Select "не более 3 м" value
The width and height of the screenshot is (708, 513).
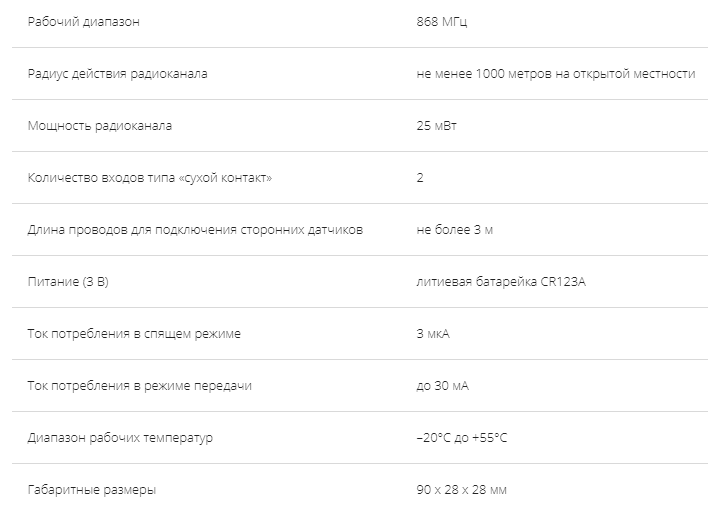click(x=454, y=230)
